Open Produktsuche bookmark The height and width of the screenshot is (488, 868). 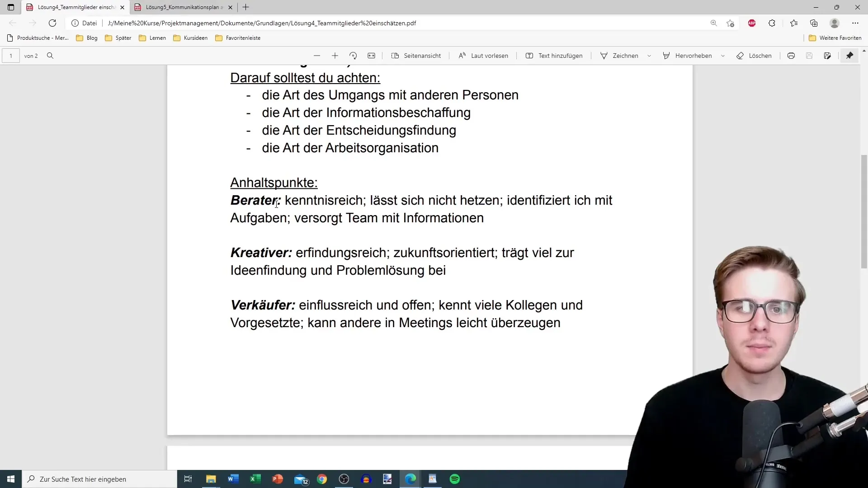click(x=38, y=38)
